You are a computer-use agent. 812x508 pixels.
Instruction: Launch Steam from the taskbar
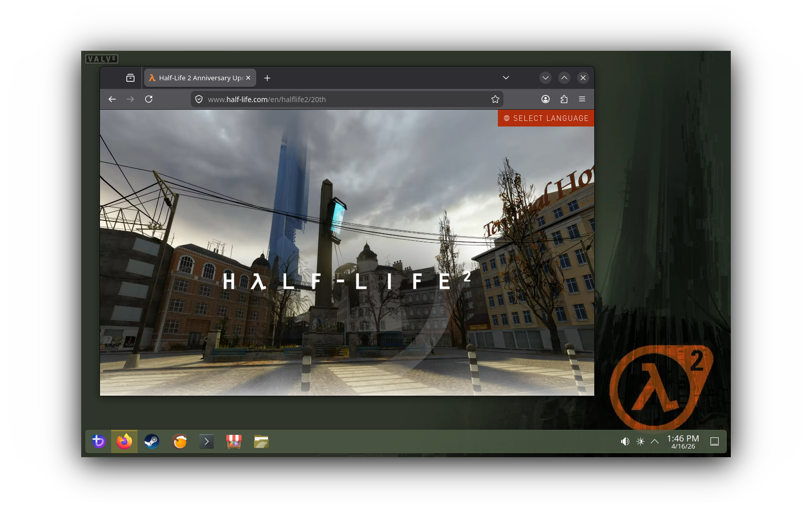(x=152, y=441)
